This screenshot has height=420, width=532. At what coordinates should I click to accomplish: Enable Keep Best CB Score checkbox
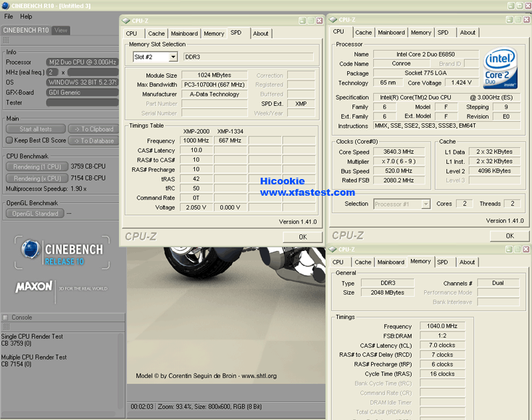click(x=9, y=140)
